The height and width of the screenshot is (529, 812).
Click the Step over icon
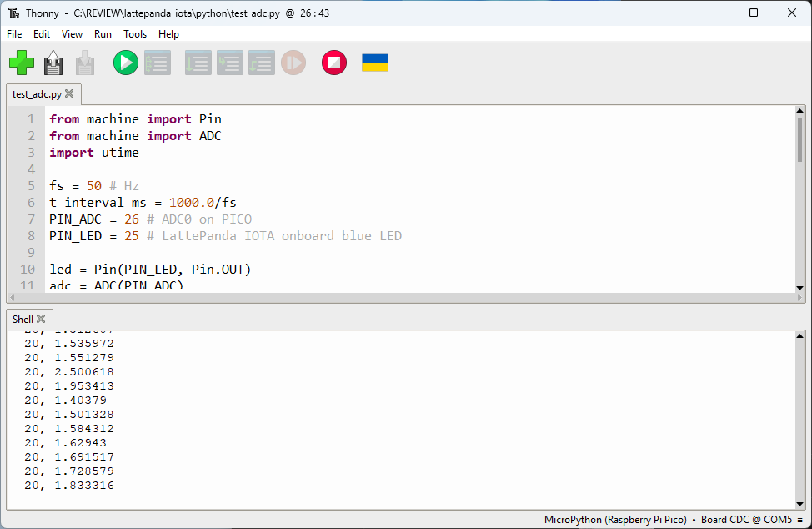coord(198,63)
